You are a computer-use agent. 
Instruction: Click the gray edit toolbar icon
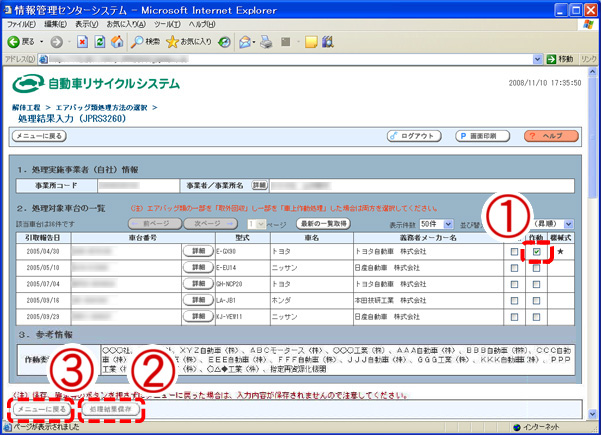(286, 42)
